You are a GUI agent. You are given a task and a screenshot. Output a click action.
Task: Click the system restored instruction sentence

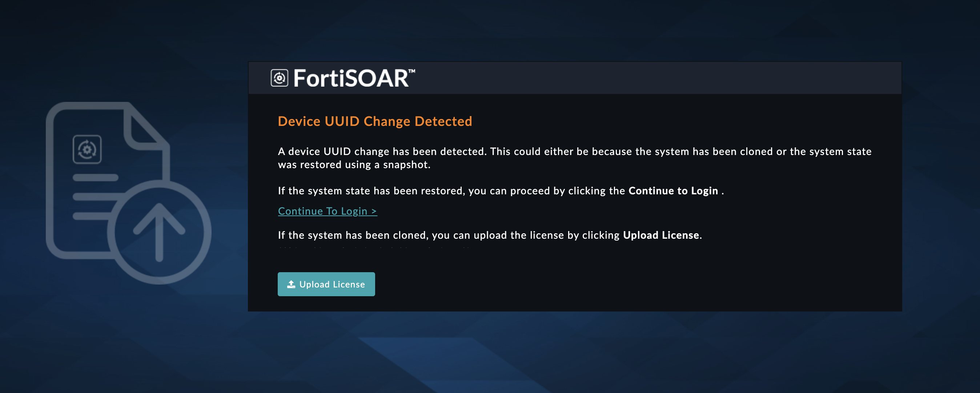click(495, 190)
